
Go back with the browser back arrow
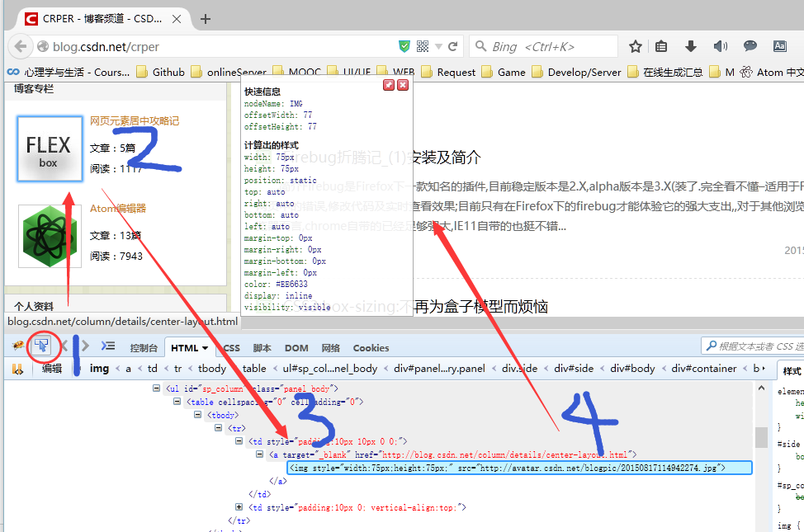tap(20, 46)
